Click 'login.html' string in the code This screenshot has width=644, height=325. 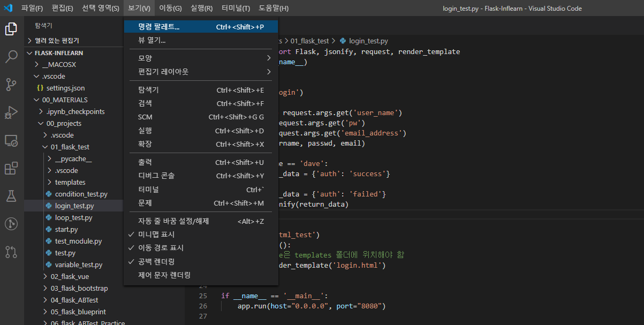coord(357,265)
